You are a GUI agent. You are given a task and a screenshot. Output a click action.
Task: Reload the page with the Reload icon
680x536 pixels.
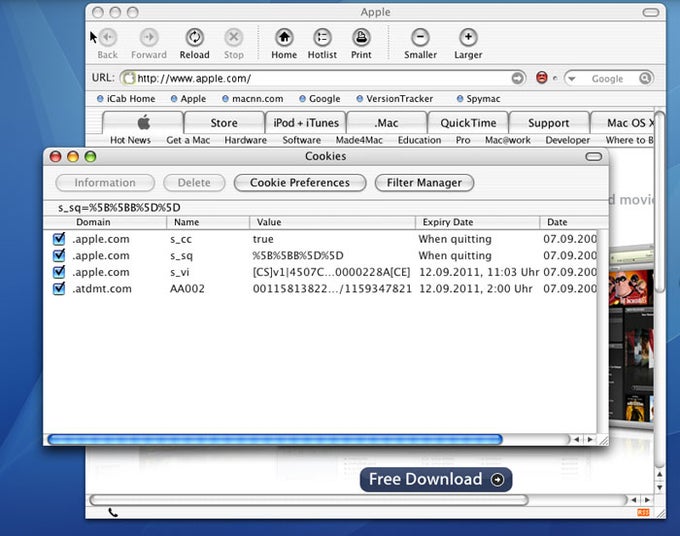click(x=195, y=38)
